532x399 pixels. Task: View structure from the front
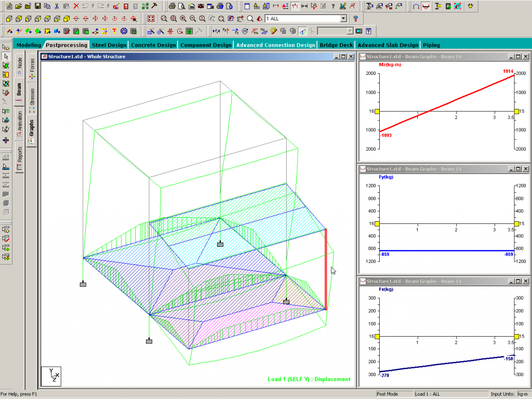tap(9, 19)
